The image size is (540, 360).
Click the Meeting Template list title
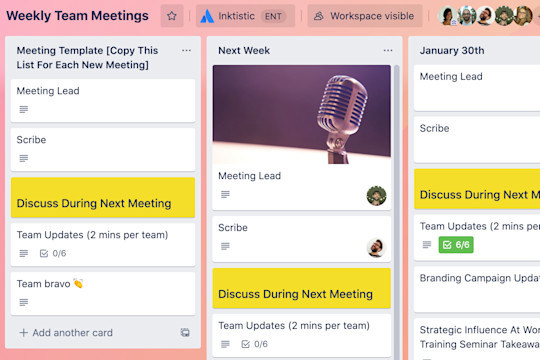tap(87, 58)
